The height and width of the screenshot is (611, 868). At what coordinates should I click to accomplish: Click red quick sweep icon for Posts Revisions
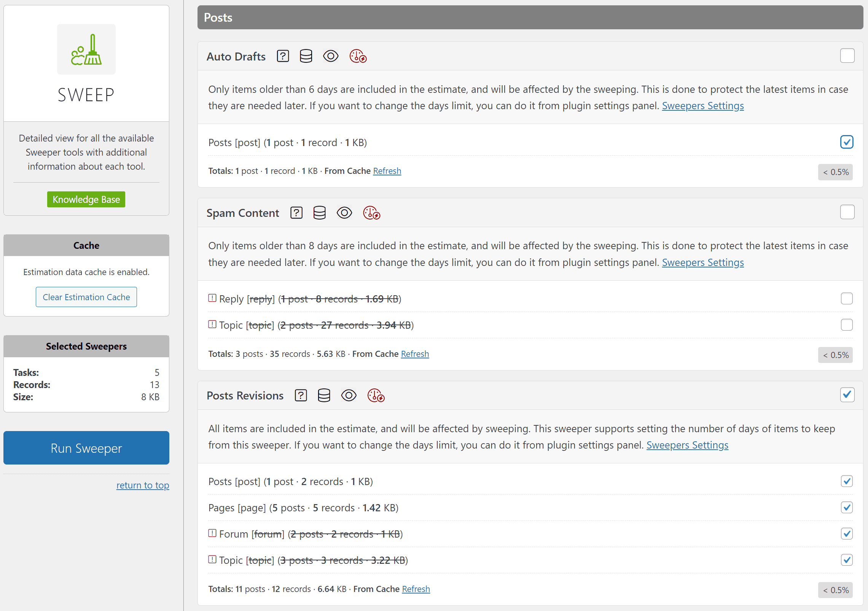(376, 395)
